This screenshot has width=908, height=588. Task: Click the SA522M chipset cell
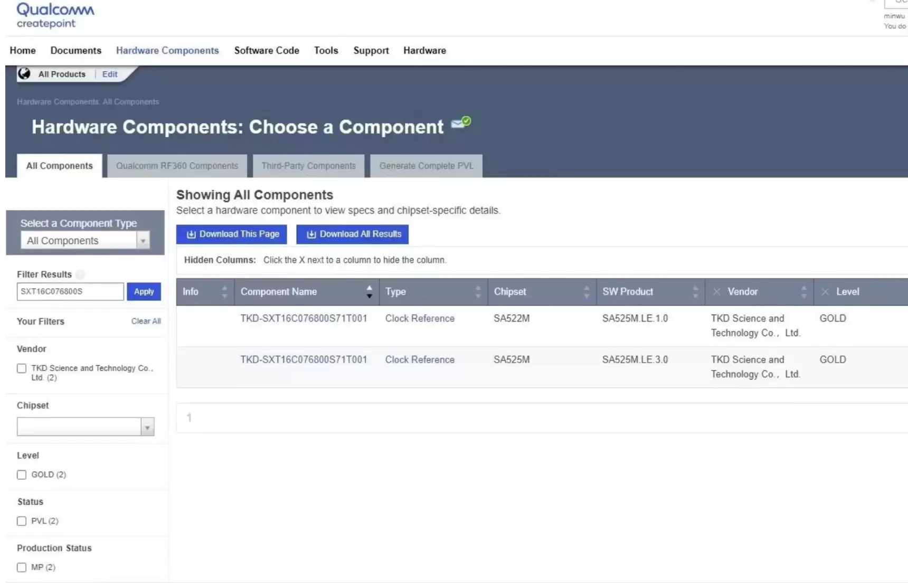point(512,318)
